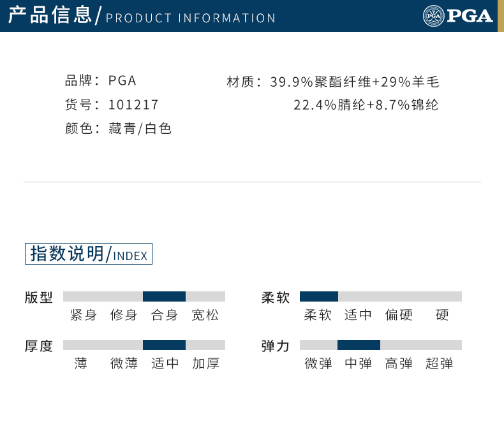Click the PGA round emblem logo

[x=433, y=16]
